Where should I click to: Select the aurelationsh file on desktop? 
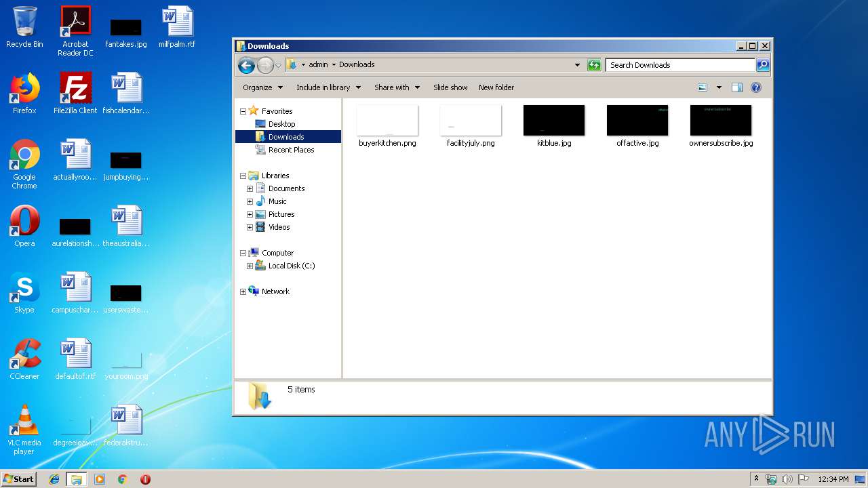75,232
